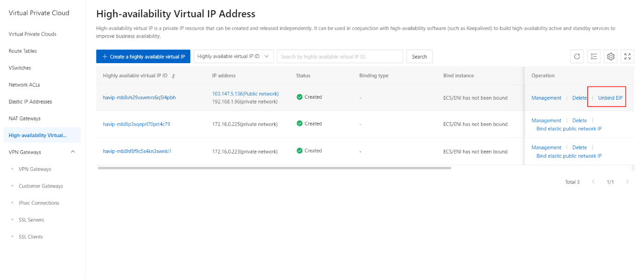This screenshot has width=644, height=278.
Task: Click the green Created icon for havip-mb8hf8f9c5s4kn3swnki1
Action: pyautogui.click(x=299, y=151)
